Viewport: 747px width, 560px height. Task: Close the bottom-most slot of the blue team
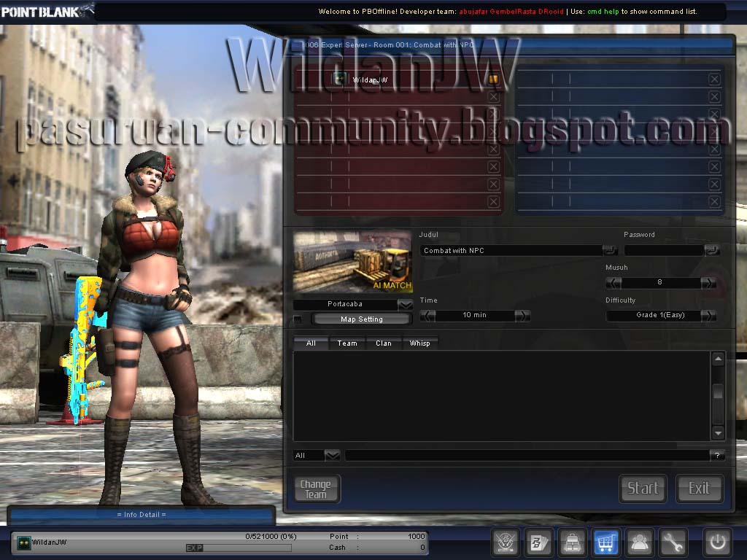click(x=714, y=202)
